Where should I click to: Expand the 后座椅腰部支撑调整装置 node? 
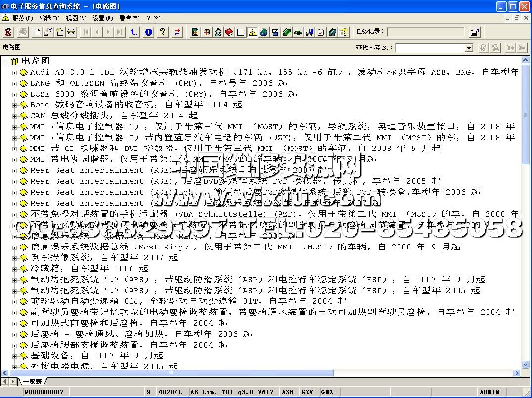[15, 345]
